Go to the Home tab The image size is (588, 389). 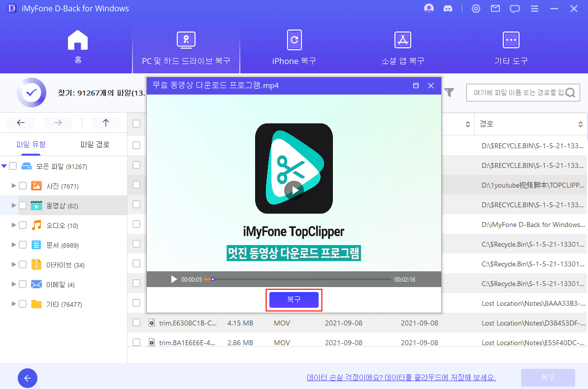point(78,46)
